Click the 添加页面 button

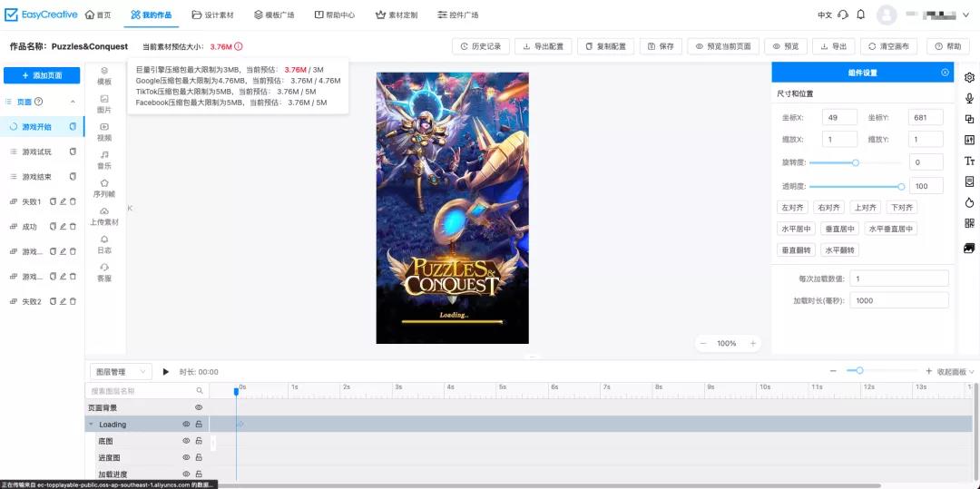[x=42, y=75]
